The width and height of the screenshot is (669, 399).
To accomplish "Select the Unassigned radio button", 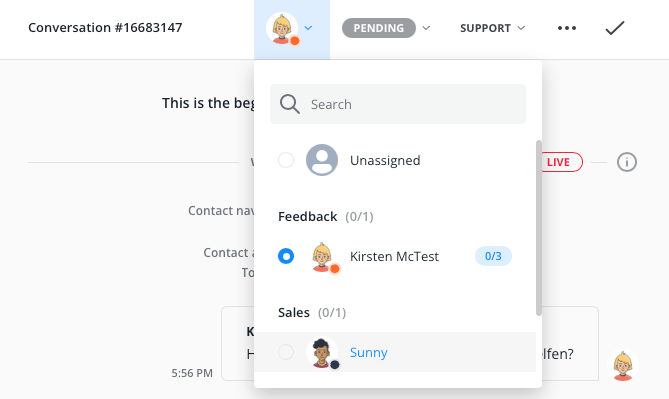I will point(286,160).
